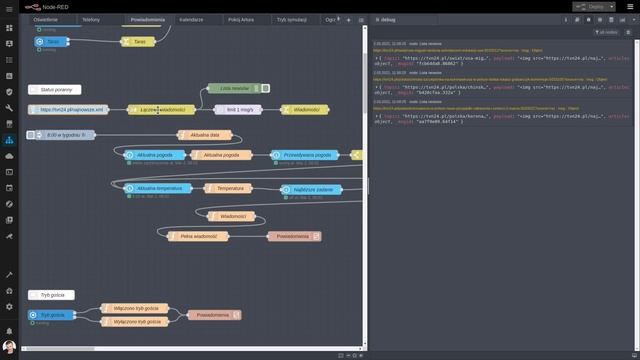Image resolution: width=640 pixels, height=360 pixels.
Task: Open Deploy options dropdown arrow
Action: 611,7
